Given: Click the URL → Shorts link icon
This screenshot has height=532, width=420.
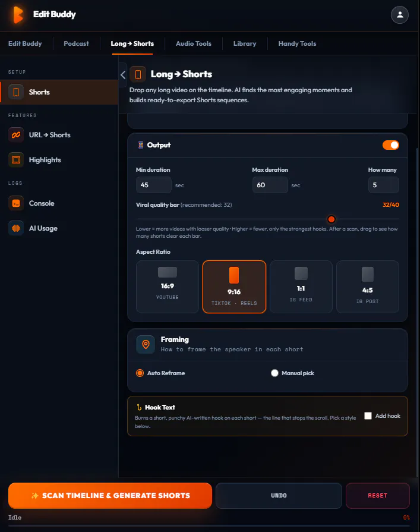Looking at the screenshot, I should tap(16, 135).
